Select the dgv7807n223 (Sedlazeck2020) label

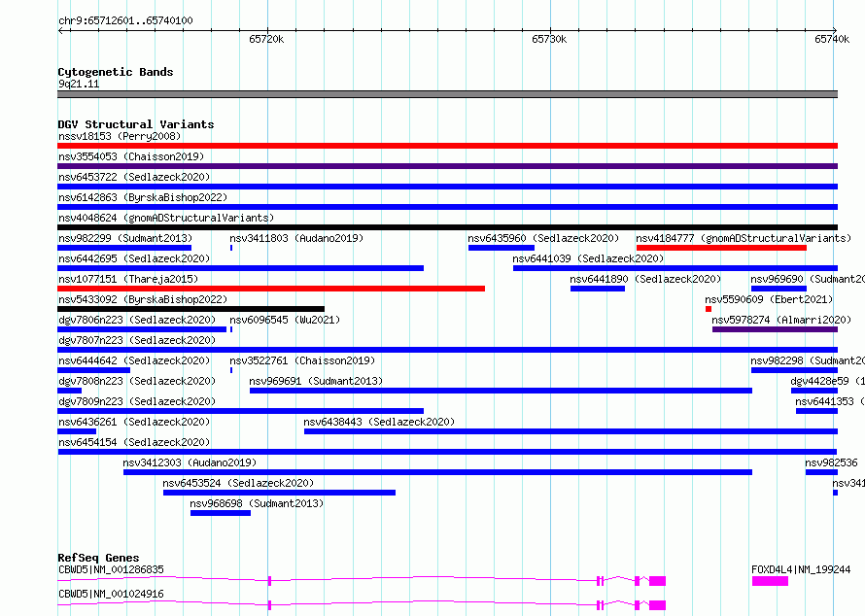tap(137, 340)
